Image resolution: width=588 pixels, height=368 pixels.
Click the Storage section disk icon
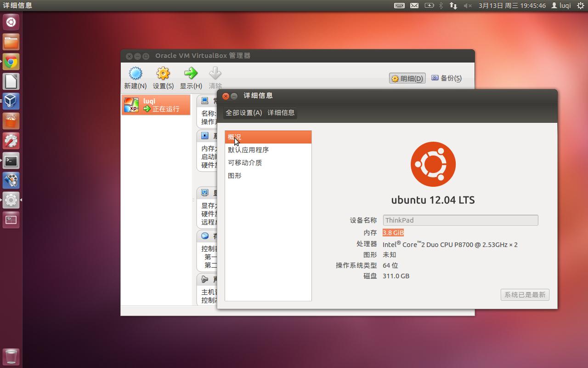click(205, 236)
